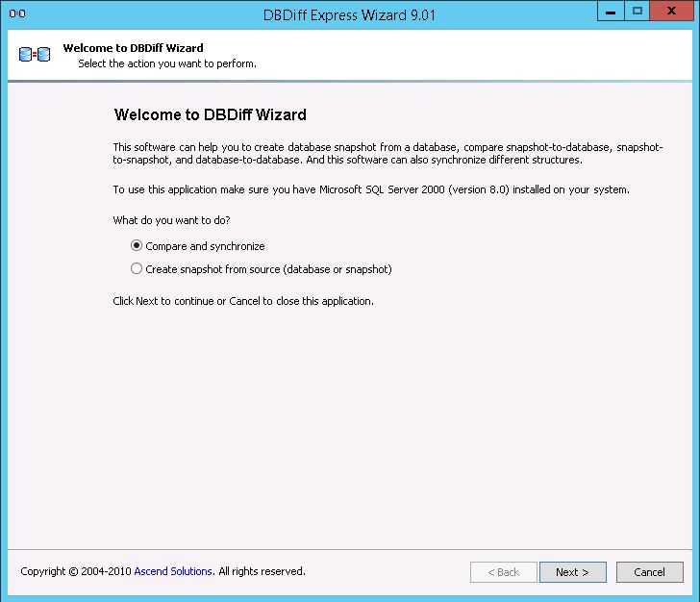
Task: Minimize the DBDiff Express Wizard window
Action: coord(610,12)
